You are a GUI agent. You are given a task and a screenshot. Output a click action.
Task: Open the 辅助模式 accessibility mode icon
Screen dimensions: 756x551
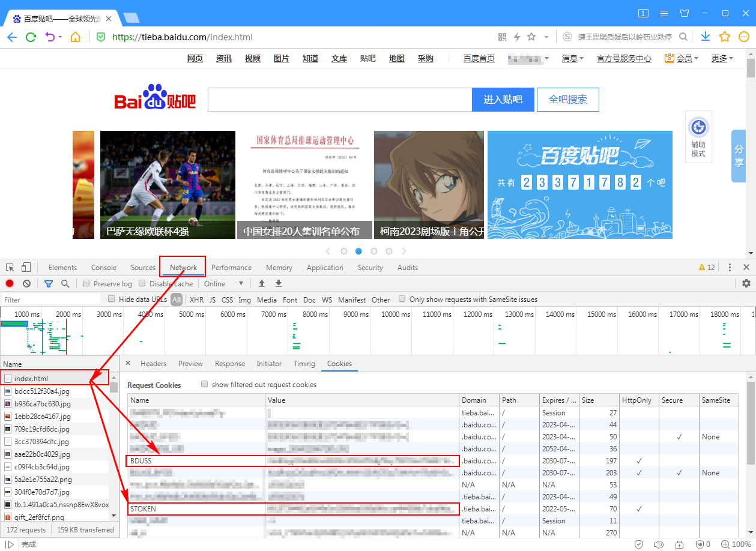coord(698,136)
